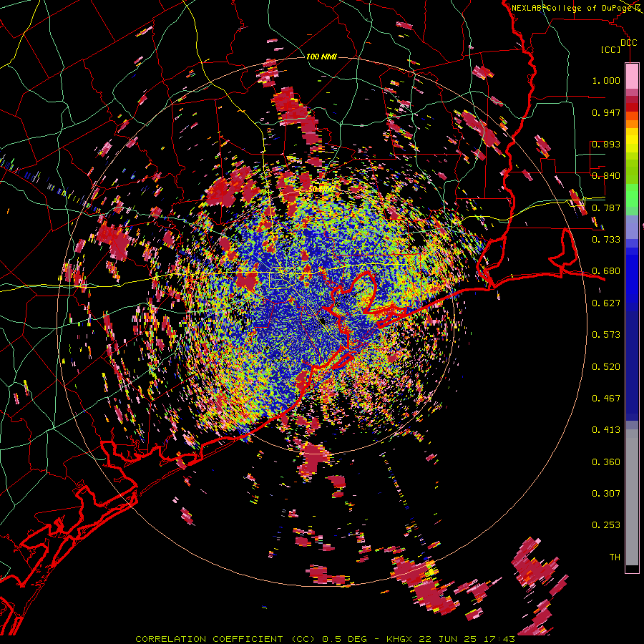Click the 0.253 scale value
This screenshot has height=644, width=644.
tap(606, 525)
